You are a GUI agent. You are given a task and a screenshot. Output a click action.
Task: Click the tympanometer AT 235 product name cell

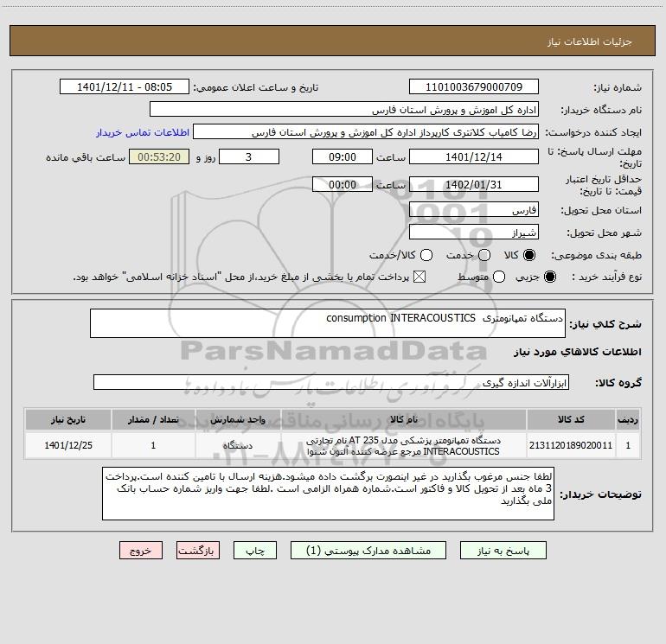[404, 445]
